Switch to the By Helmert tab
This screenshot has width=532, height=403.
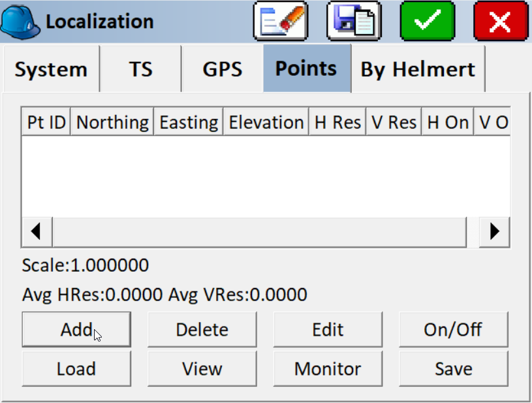417,68
